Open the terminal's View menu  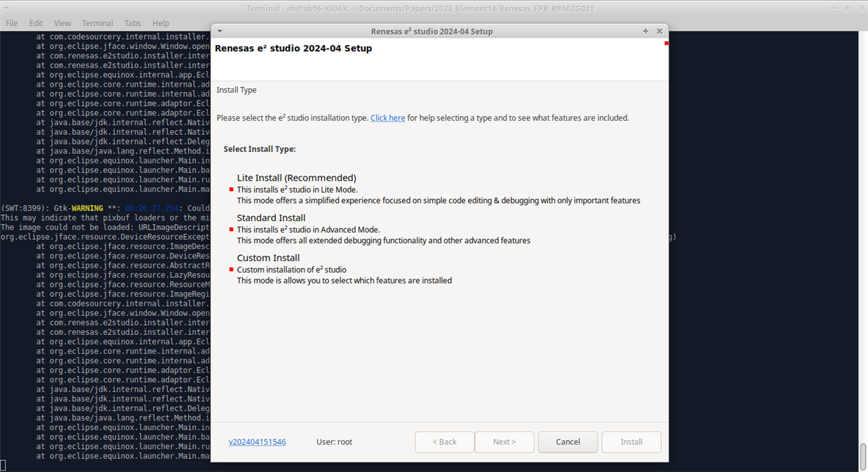pos(62,23)
